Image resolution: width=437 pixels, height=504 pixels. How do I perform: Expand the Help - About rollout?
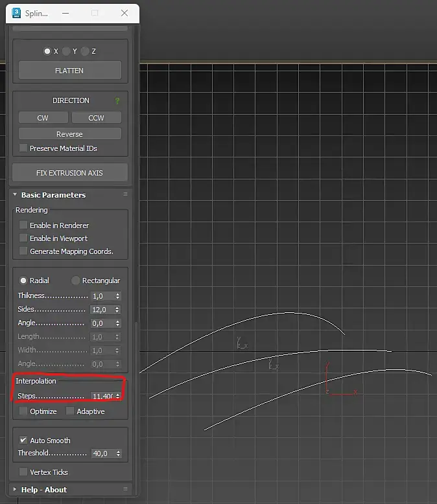(15, 489)
